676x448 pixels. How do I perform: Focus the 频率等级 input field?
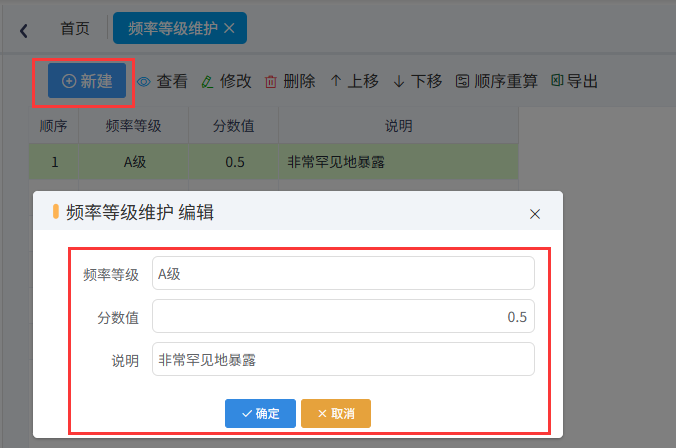[343, 273]
